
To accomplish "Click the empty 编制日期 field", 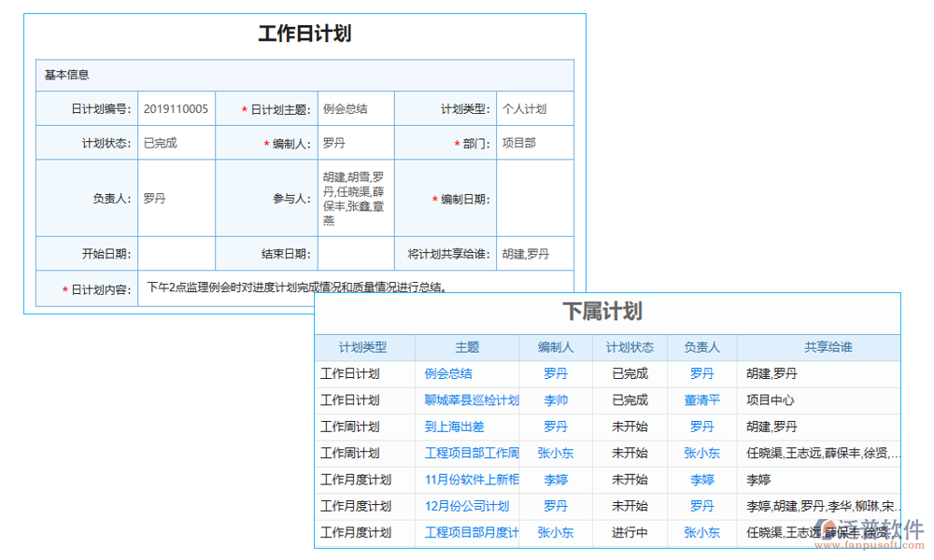I will 534,198.
